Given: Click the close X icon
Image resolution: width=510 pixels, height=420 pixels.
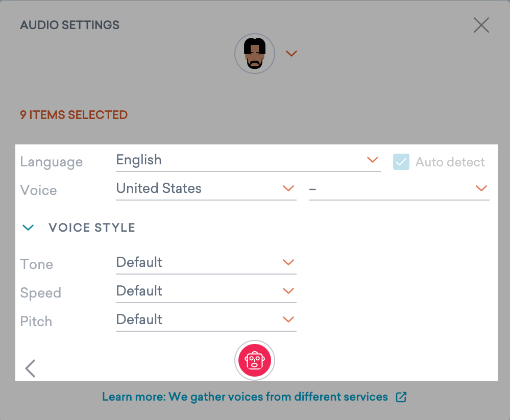Looking at the screenshot, I should click(x=480, y=24).
